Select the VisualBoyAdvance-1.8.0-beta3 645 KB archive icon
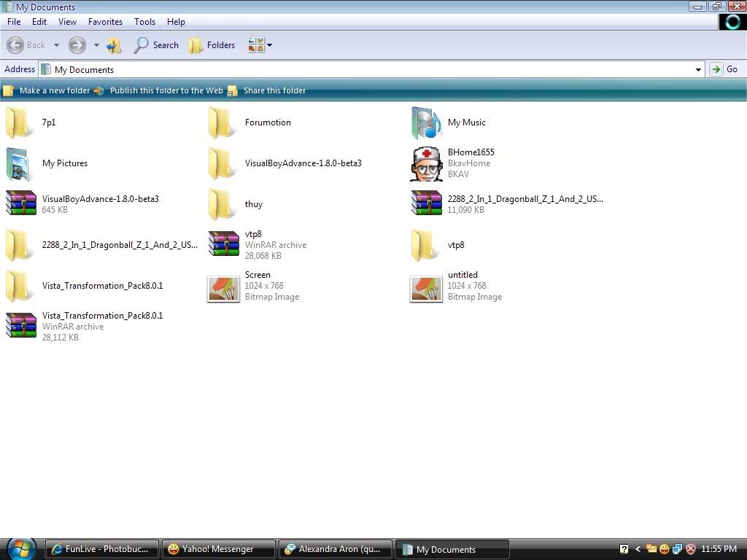747x560 pixels. click(21, 204)
